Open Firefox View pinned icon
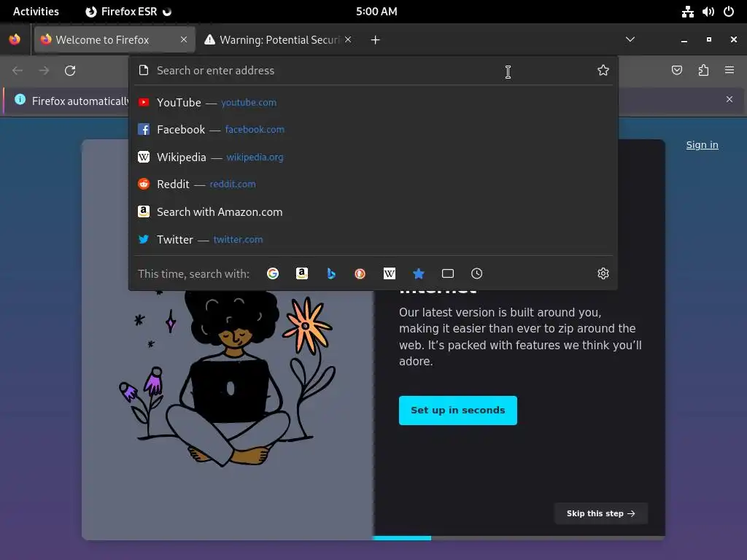 [15, 39]
